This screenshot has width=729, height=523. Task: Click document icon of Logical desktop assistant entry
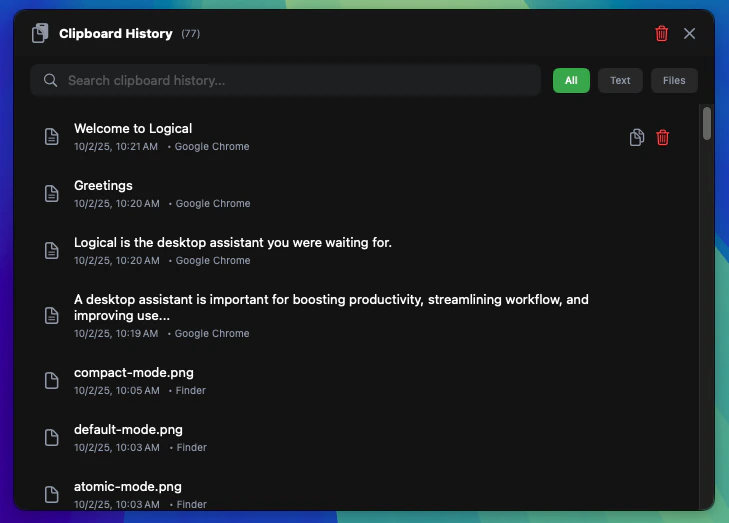51,251
